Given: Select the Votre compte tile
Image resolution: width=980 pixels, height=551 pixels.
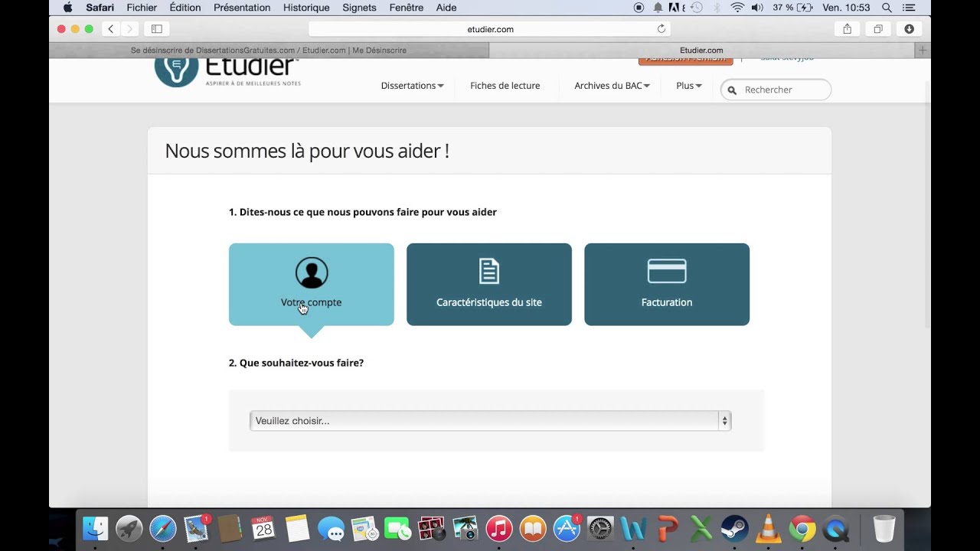Looking at the screenshot, I should point(312,285).
